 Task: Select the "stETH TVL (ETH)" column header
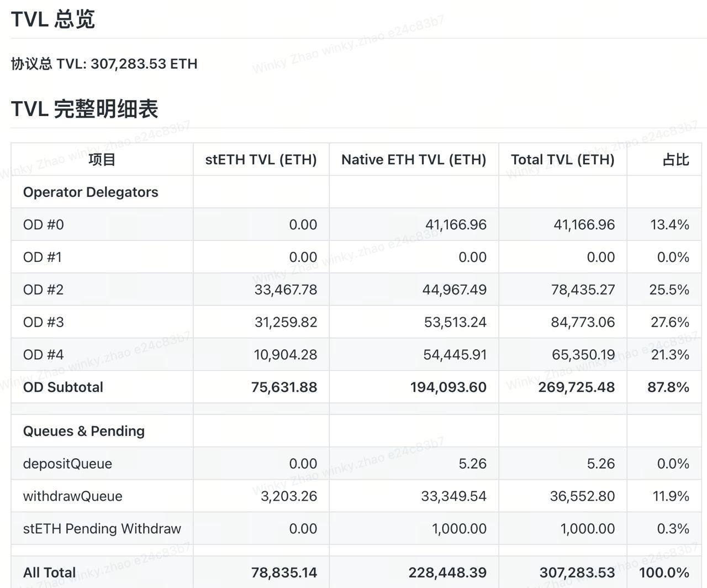[x=261, y=160]
